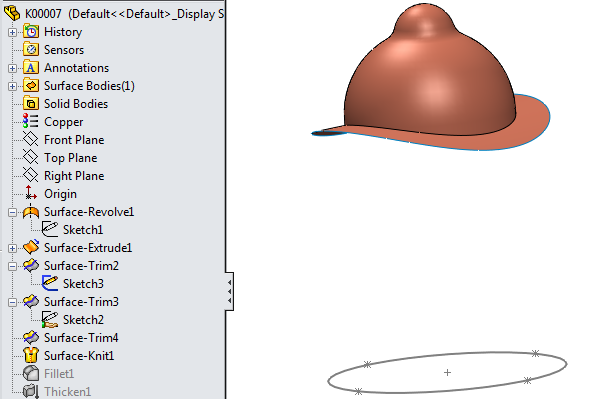Select the Surface-Trim3 label
The height and width of the screenshot is (399, 610).
click(x=81, y=302)
